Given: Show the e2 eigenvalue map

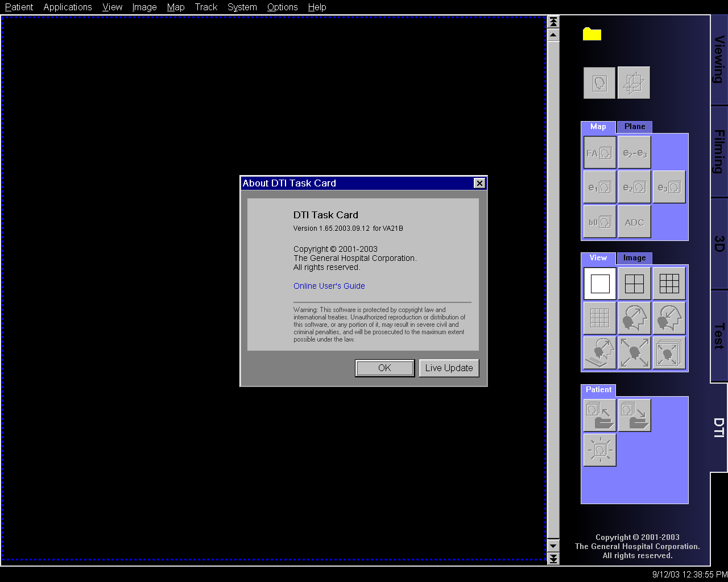Looking at the screenshot, I should point(634,187).
